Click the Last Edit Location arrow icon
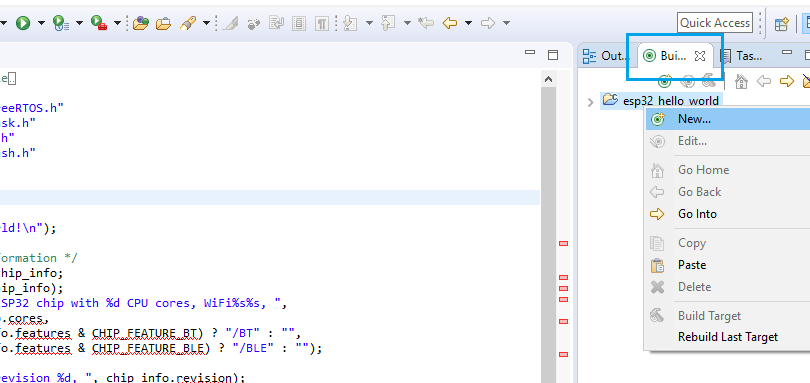 click(x=426, y=23)
